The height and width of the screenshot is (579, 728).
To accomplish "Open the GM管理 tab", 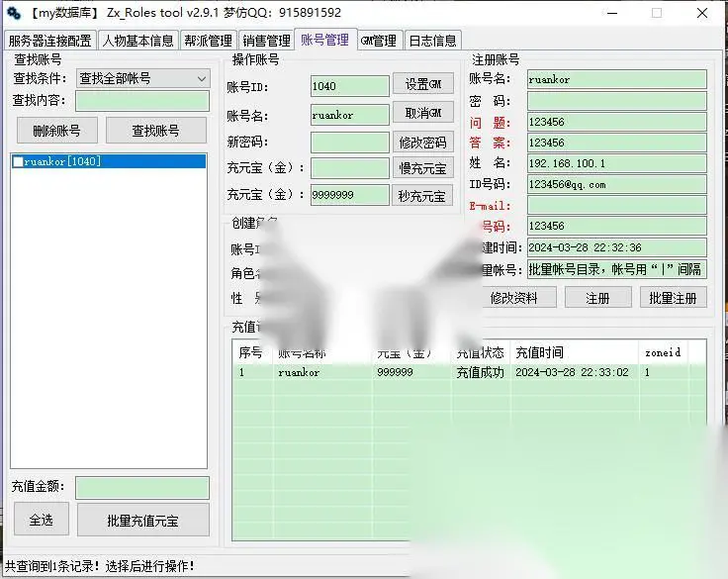I will tap(379, 41).
